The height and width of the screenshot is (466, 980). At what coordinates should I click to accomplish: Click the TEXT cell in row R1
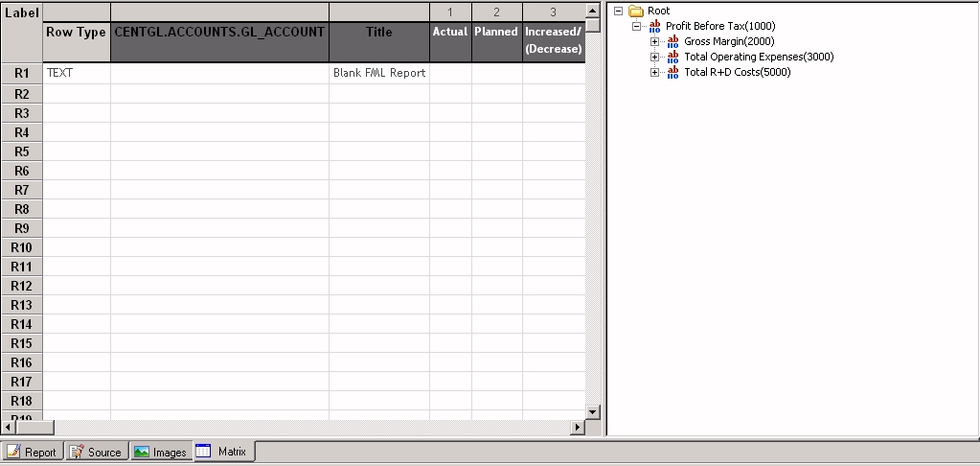point(77,73)
